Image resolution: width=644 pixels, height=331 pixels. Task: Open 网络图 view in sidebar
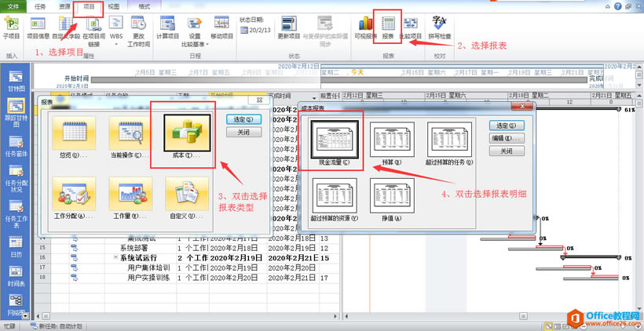(16, 306)
